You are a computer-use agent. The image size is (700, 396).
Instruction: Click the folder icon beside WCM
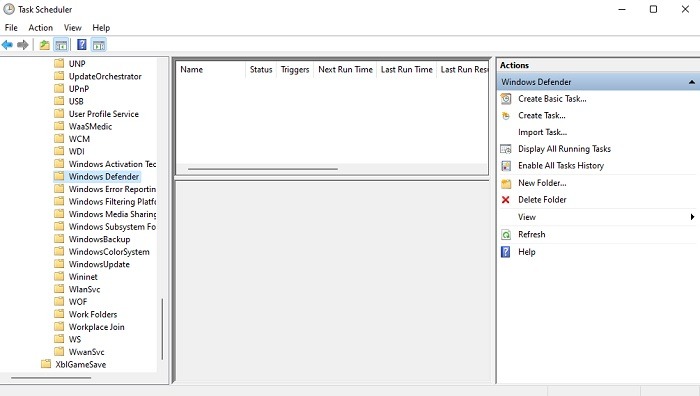(x=59, y=138)
